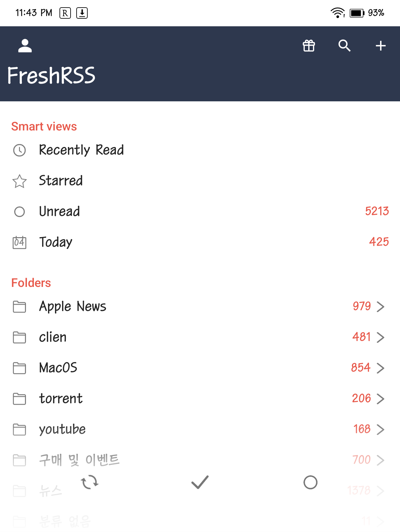The image size is (400, 532).
Task: Expand the youtube folder chevron
Action: tap(380, 429)
